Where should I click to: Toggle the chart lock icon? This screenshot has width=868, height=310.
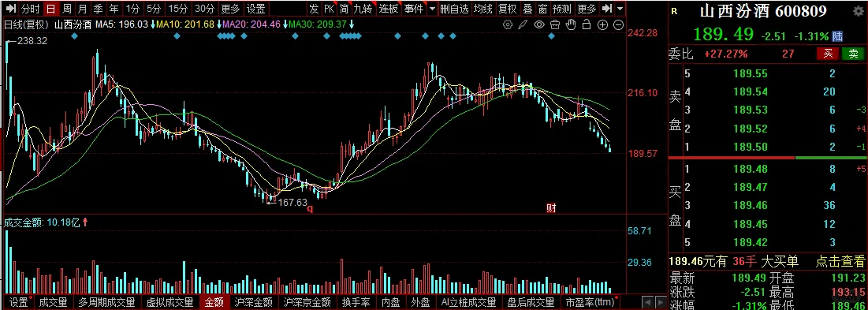tap(587, 24)
